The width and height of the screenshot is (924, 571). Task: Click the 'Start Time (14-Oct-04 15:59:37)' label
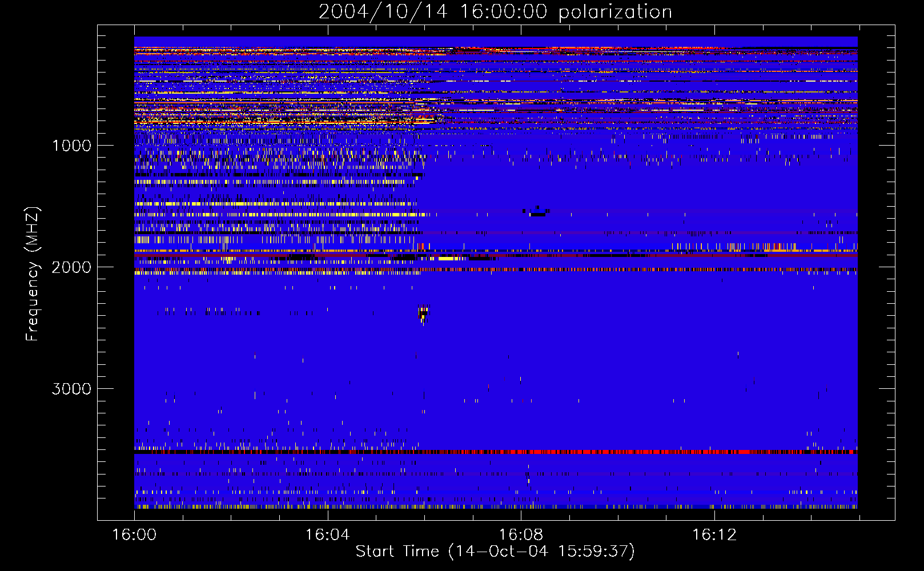[495, 552]
